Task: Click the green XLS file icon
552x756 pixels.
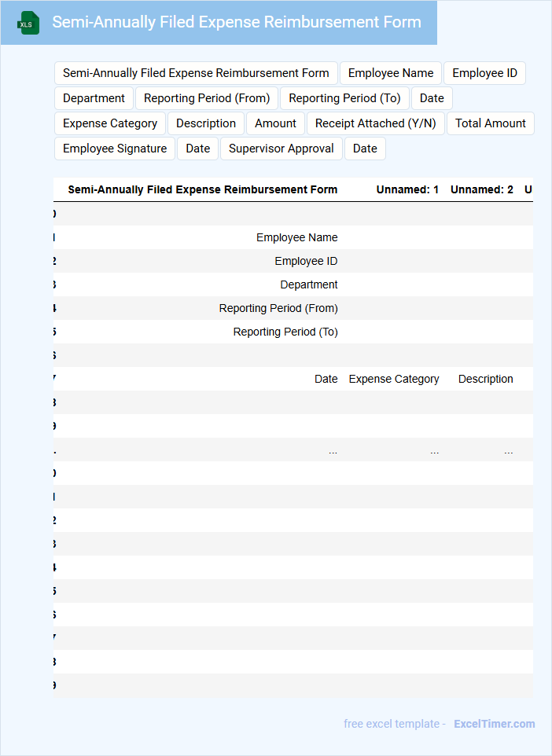Action: click(28, 23)
